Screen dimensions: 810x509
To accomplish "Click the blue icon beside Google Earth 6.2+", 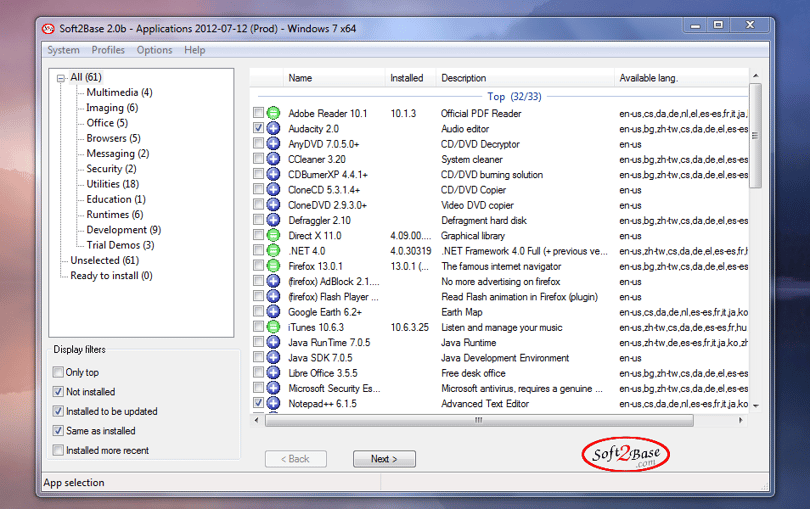I will click(x=273, y=311).
